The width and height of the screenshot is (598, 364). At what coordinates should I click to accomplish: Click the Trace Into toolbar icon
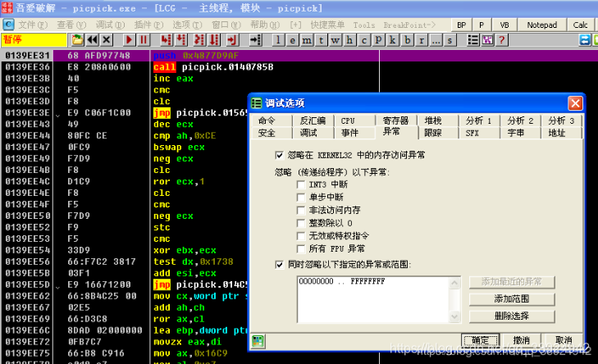click(199, 39)
